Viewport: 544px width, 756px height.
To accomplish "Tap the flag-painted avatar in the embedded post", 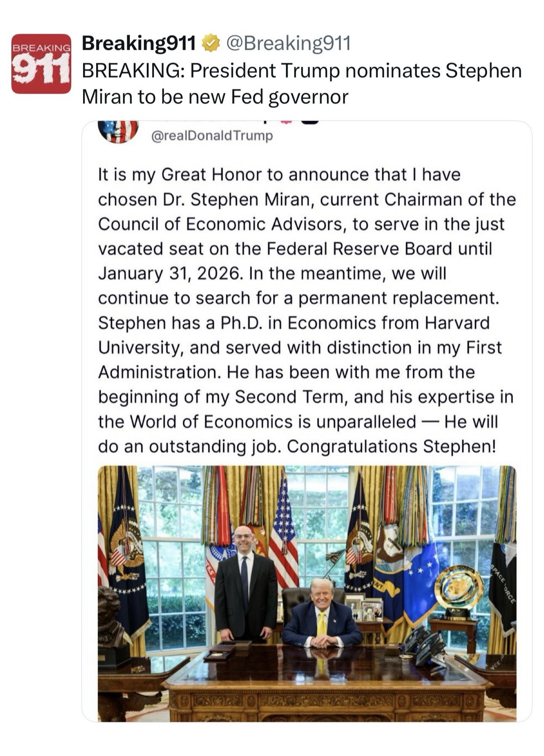I will [118, 131].
